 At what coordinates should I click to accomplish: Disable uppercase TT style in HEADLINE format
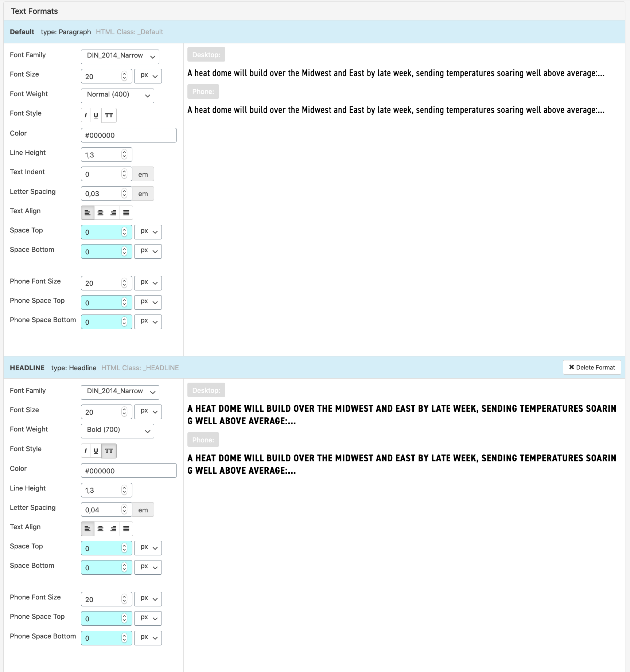click(109, 451)
